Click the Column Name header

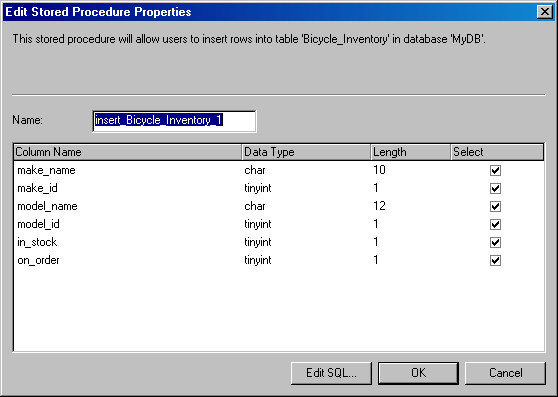[x=128, y=152]
